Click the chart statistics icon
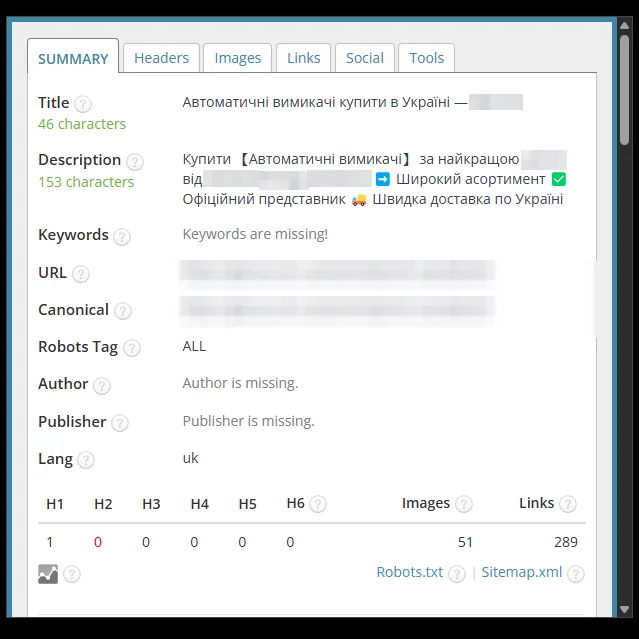The image size is (639, 639). click(x=48, y=574)
